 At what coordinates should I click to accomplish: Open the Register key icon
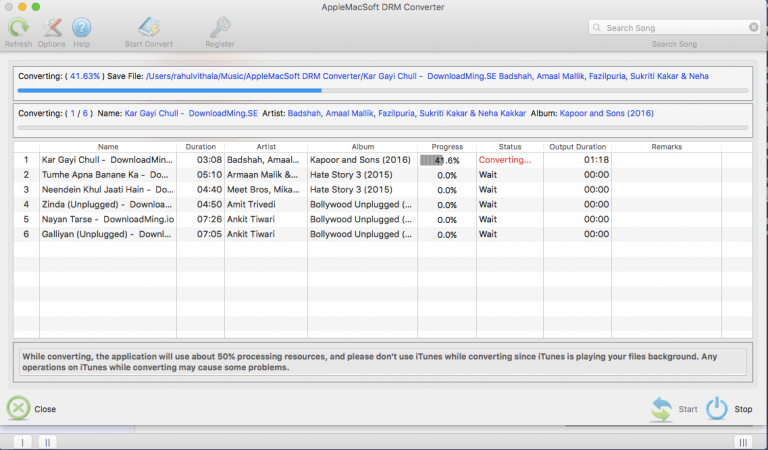(x=220, y=28)
